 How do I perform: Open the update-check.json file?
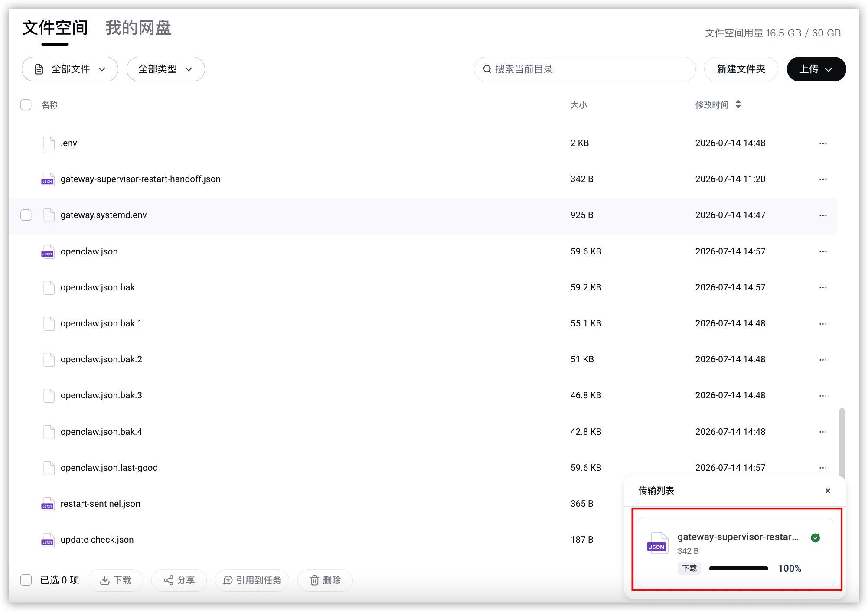pyautogui.click(x=97, y=540)
